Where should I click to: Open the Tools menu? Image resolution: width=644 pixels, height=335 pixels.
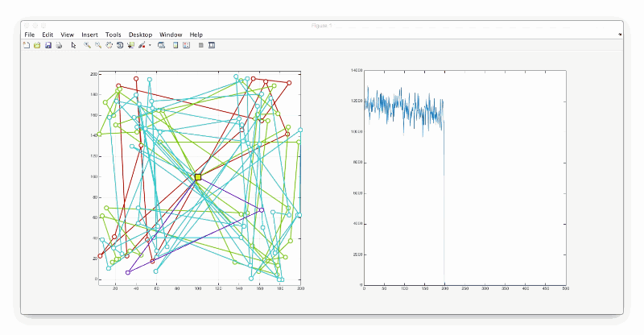pos(113,35)
